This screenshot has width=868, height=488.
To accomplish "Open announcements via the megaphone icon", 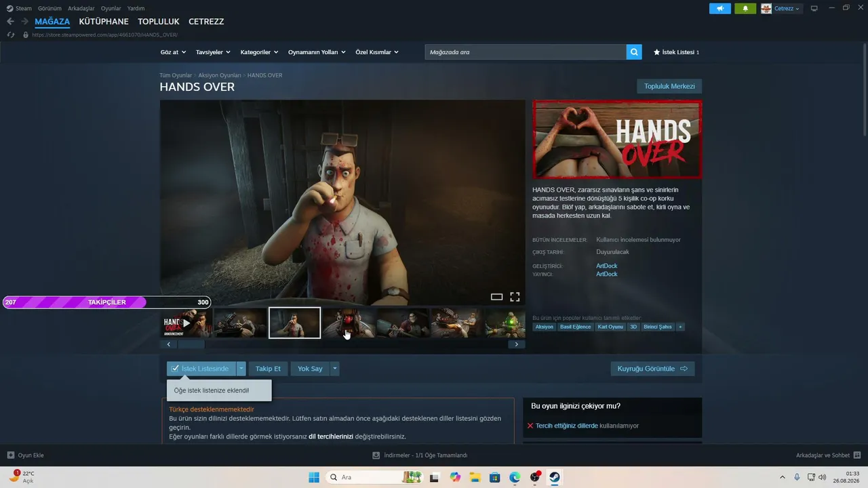I will pos(720,8).
